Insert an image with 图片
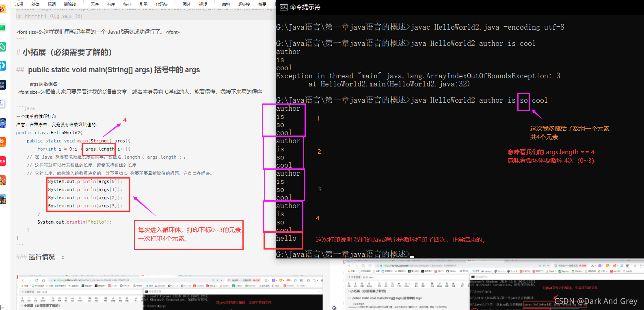Screen dimensions: 644x310 [x=187, y=4]
